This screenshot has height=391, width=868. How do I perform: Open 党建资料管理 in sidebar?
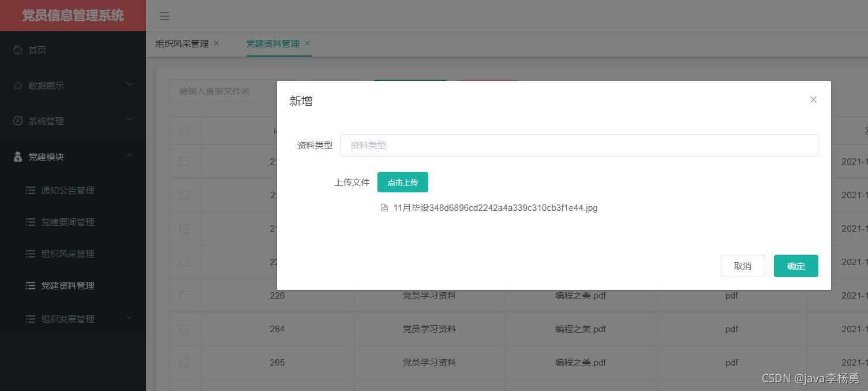73,286
